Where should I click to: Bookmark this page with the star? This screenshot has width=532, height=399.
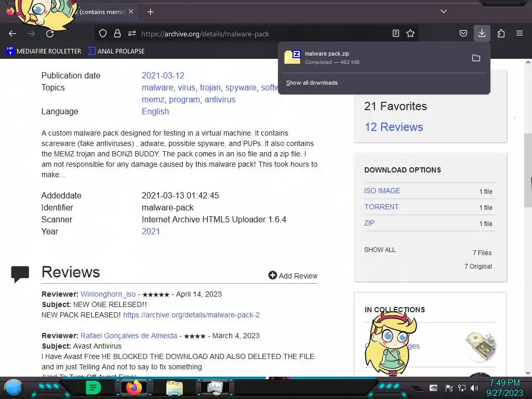tap(410, 33)
